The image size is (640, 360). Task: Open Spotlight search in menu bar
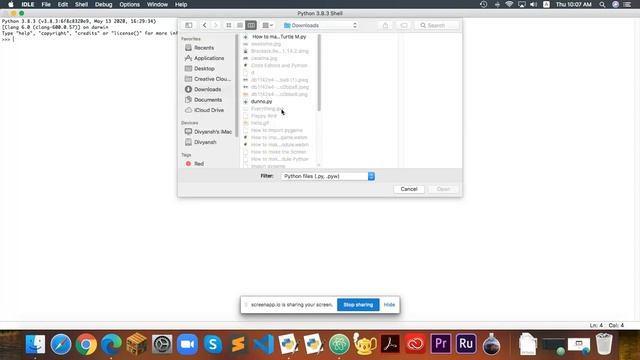coord(602,4)
